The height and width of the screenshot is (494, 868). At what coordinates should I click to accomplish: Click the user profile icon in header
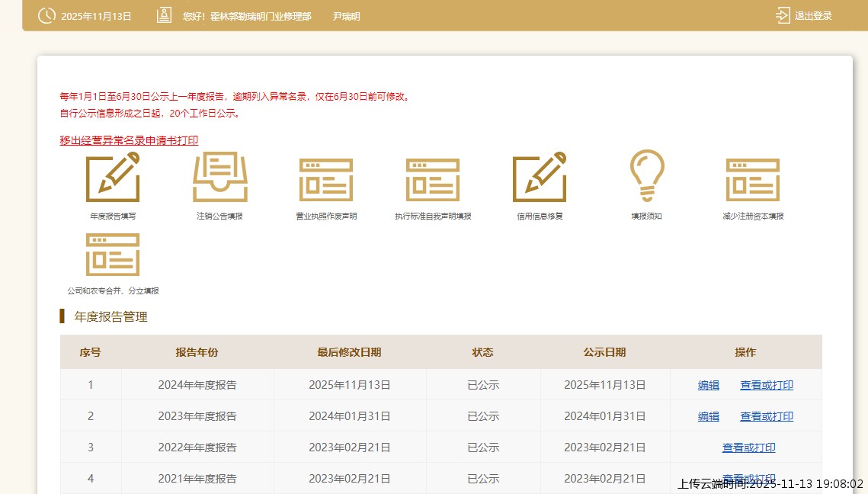[x=164, y=15]
